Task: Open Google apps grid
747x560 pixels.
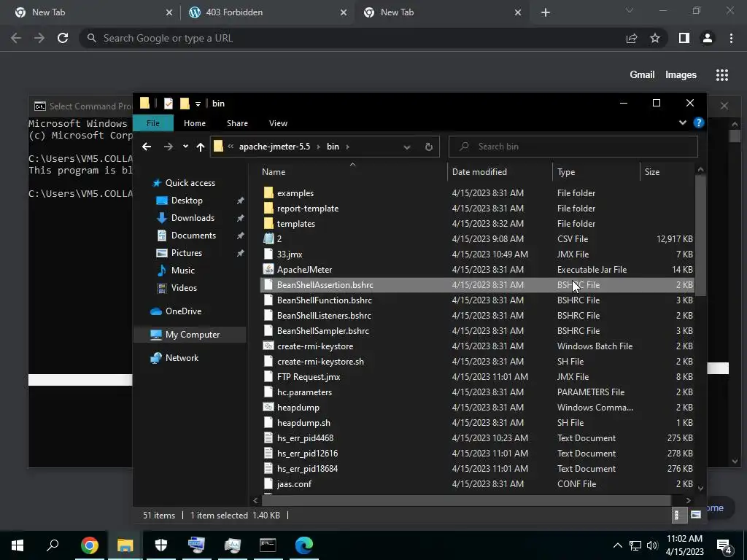Action: pyautogui.click(x=722, y=75)
